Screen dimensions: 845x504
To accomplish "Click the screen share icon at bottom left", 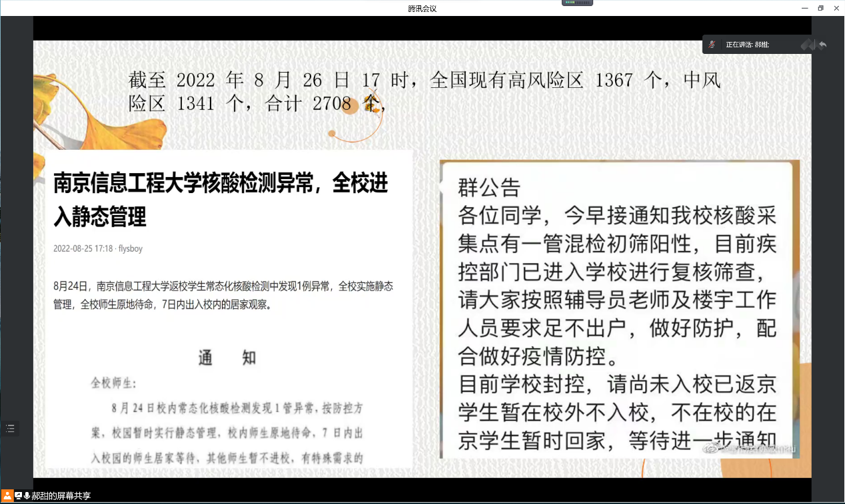I will pos(18,496).
